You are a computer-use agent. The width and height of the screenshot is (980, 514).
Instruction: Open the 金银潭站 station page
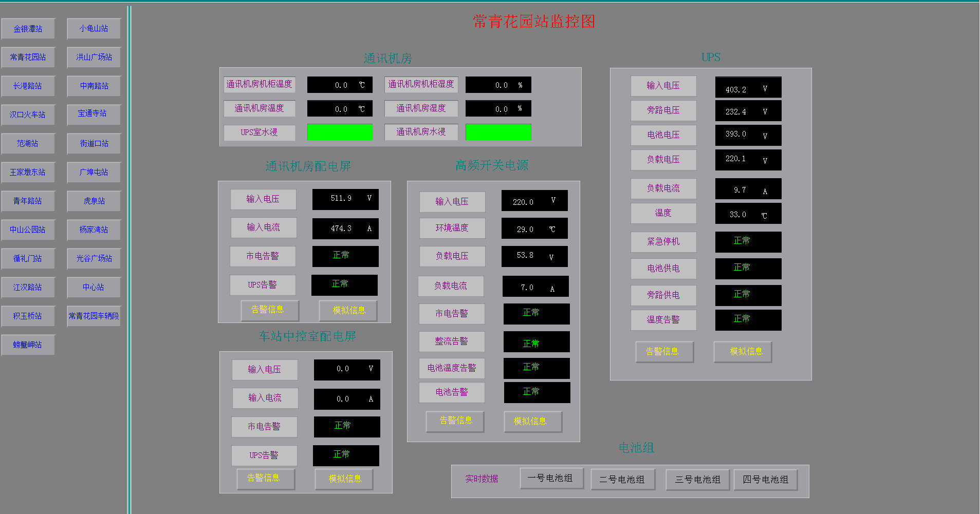28,29
